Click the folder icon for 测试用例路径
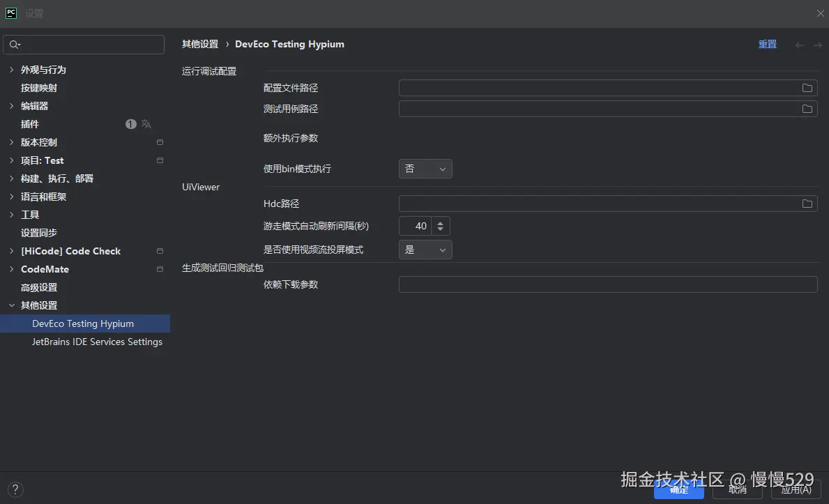Image resolution: width=829 pixels, height=504 pixels. 807,109
